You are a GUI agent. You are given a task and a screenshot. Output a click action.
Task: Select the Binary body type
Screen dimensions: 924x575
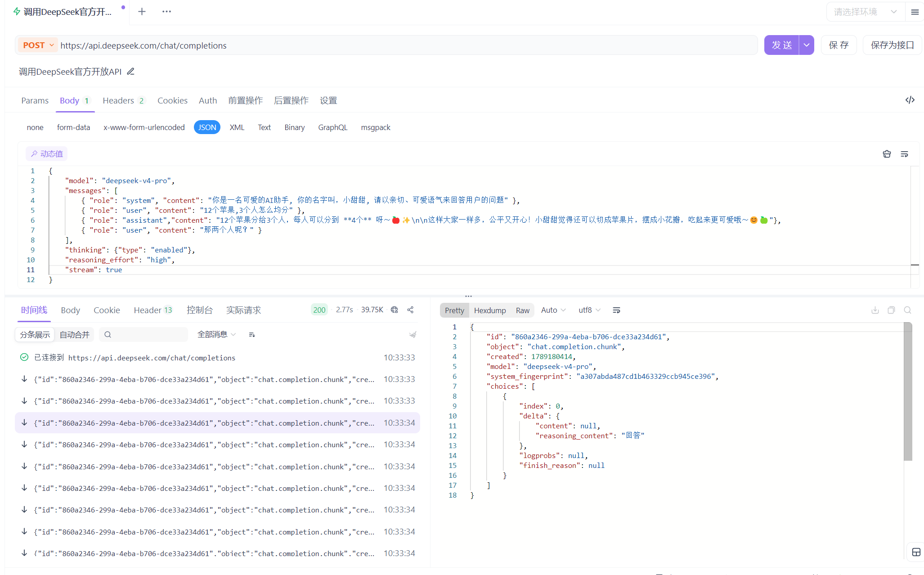[x=294, y=127]
